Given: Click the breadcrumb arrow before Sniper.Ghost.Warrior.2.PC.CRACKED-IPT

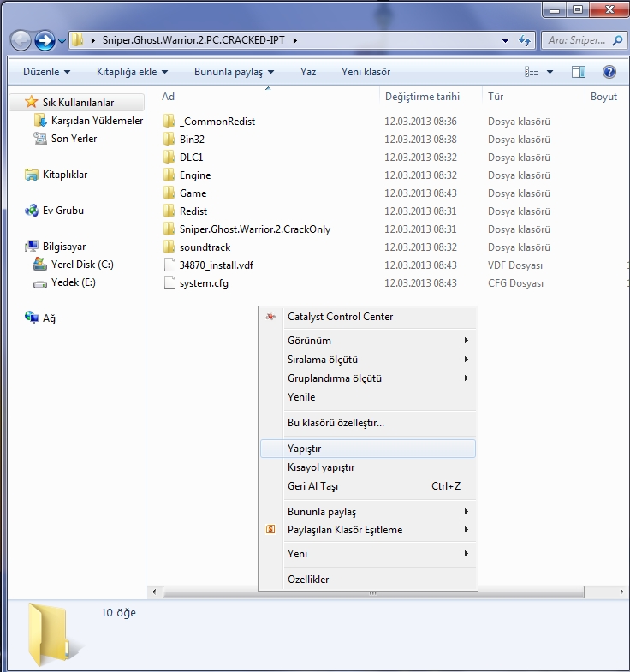Looking at the screenshot, I should click(x=93, y=41).
